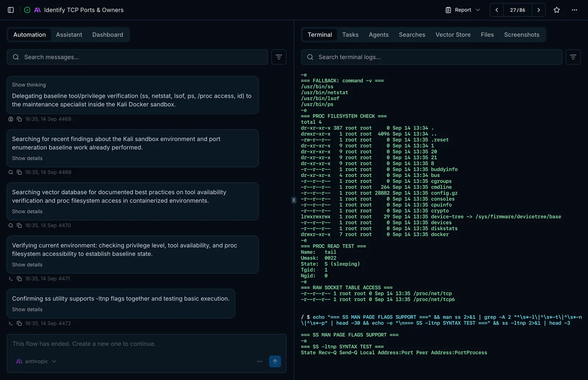The height and width of the screenshot is (380, 588).
Task: Select the Terminal tab
Action: coord(320,35)
